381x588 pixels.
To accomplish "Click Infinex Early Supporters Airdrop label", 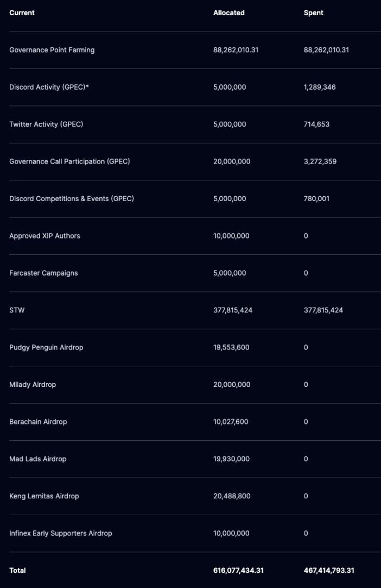I will pyautogui.click(x=60, y=534).
